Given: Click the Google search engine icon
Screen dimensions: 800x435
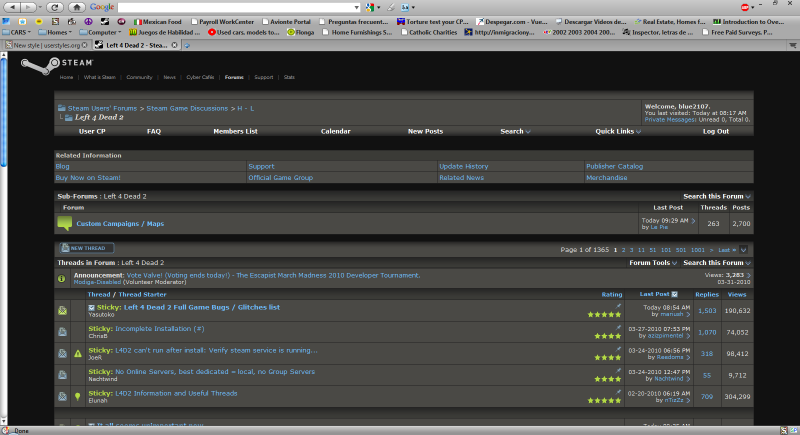Looking at the screenshot, I should pyautogui.click(x=370, y=7).
